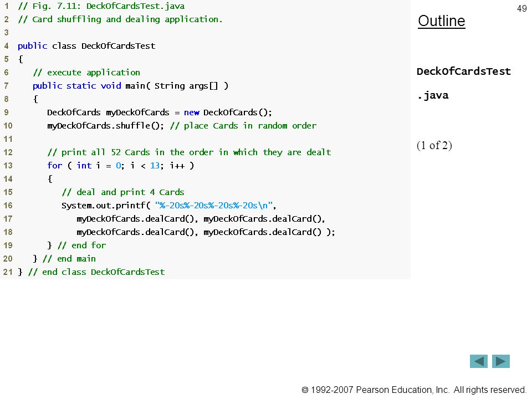Click the 'print all 52 Cards' comment

[x=190, y=152]
